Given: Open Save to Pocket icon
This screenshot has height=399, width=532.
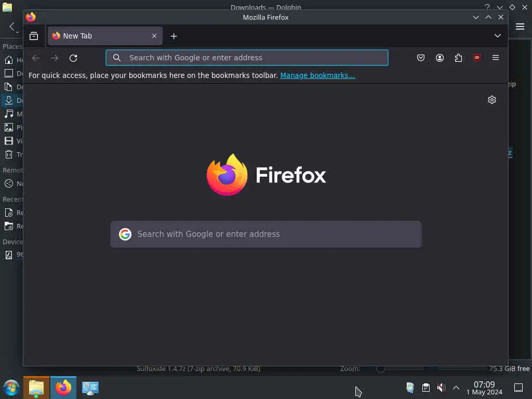Looking at the screenshot, I should click(421, 58).
